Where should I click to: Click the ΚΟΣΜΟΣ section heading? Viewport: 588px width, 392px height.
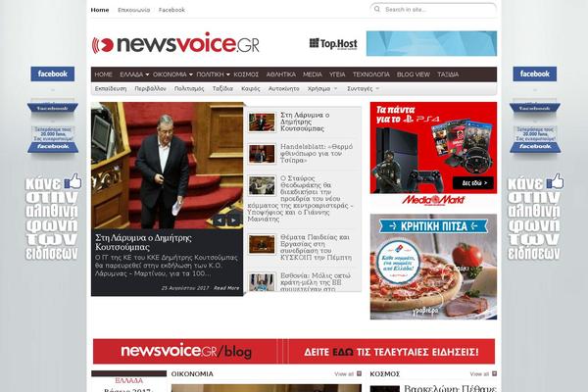(x=385, y=374)
